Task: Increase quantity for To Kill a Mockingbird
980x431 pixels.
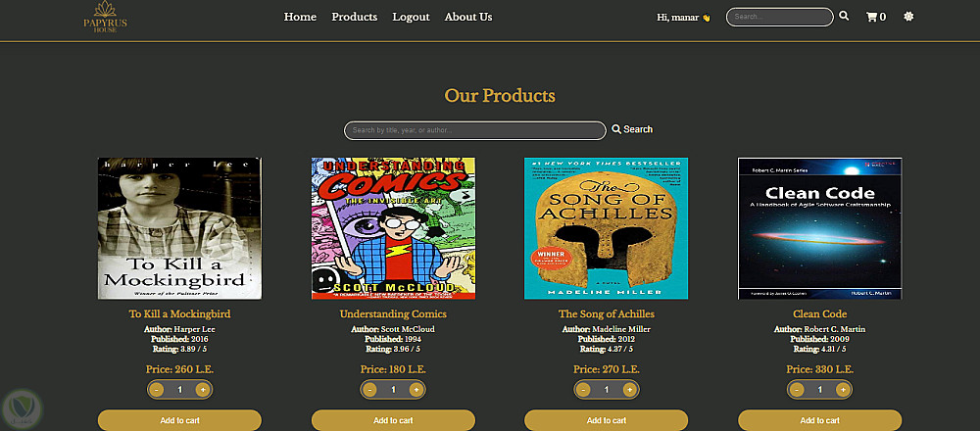Action: point(203,390)
